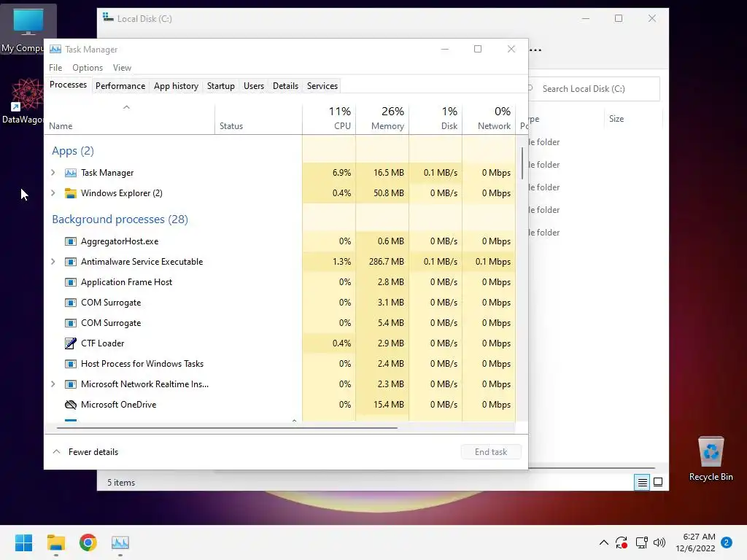
Task: Click the Task Manager taskbar icon
Action: click(x=120, y=542)
